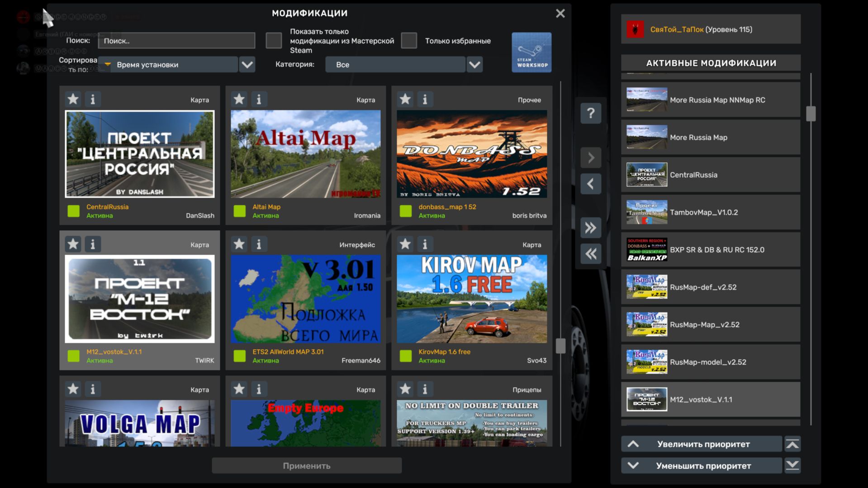The width and height of the screenshot is (868, 488).
Task: Grab the mod grid scrollbar handle
Action: pyautogui.click(x=560, y=346)
